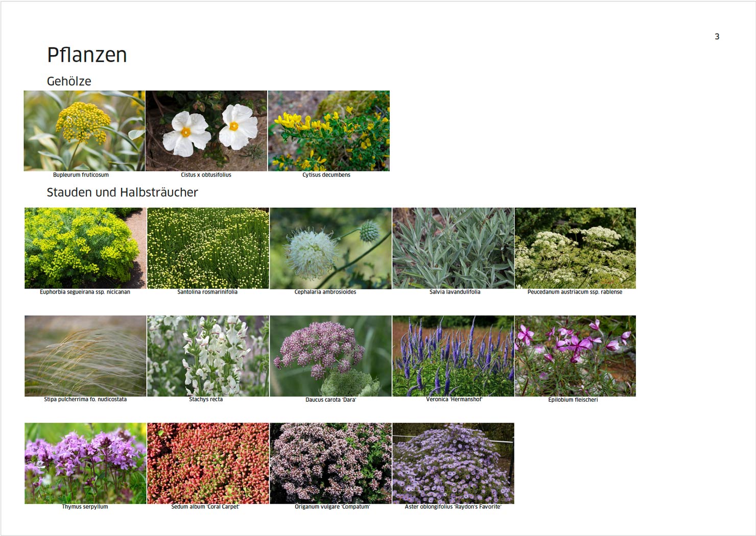Click the Daucus carota 'Dara' photo
Viewport: 756px width, 536px height.
pos(330,356)
